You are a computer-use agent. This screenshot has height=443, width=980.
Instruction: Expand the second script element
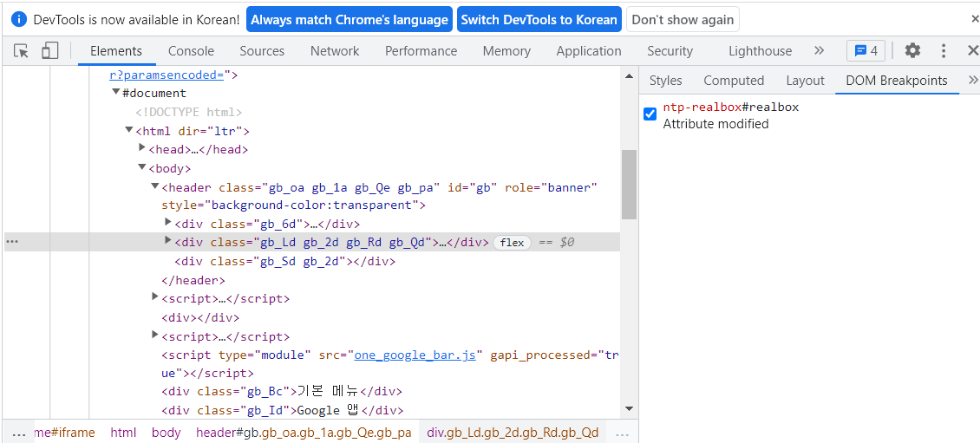coord(155,335)
